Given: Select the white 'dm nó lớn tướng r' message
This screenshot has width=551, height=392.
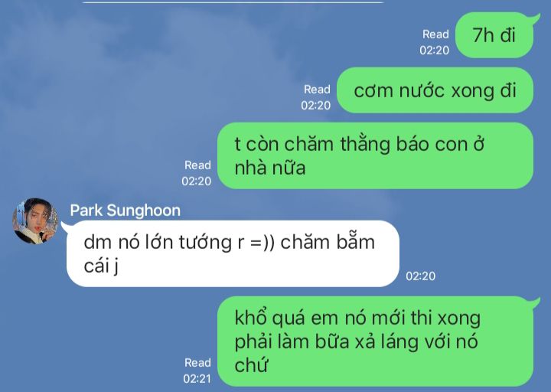Looking at the screenshot, I should 233,253.
